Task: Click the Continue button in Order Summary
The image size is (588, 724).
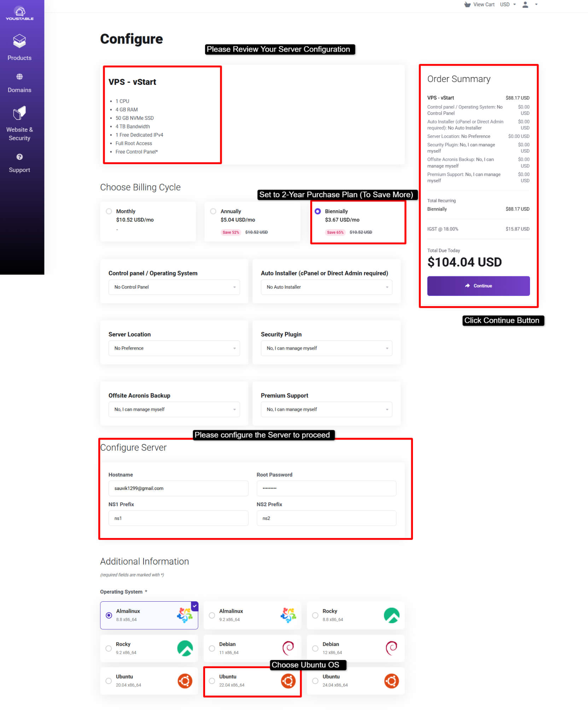Action: [478, 286]
